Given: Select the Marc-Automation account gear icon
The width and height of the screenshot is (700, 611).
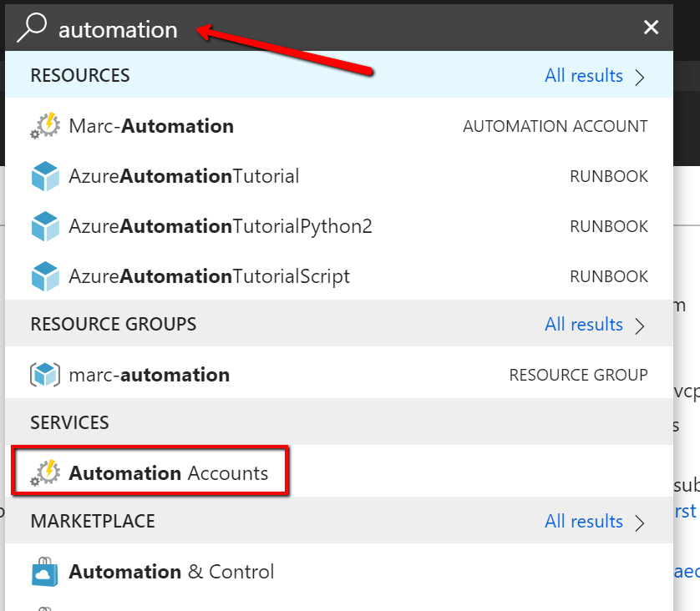Looking at the screenshot, I should pos(43,125).
